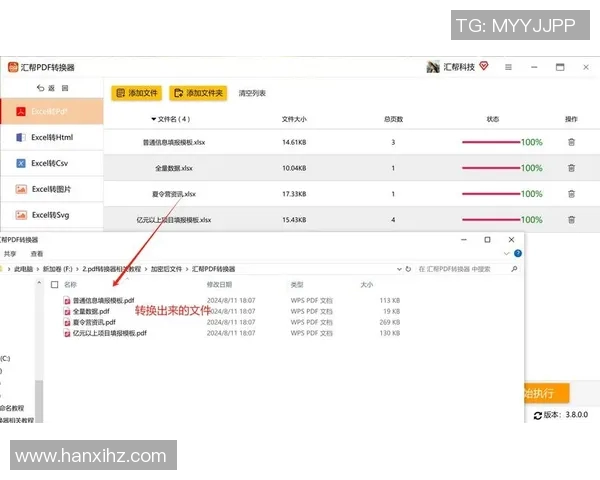Select file 夏令营资讯.pdf in Explorer

click(94, 322)
